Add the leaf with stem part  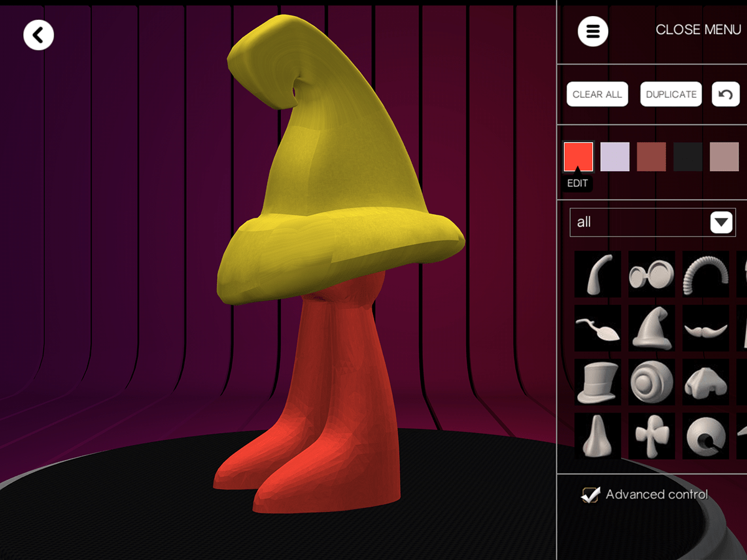coord(598,328)
